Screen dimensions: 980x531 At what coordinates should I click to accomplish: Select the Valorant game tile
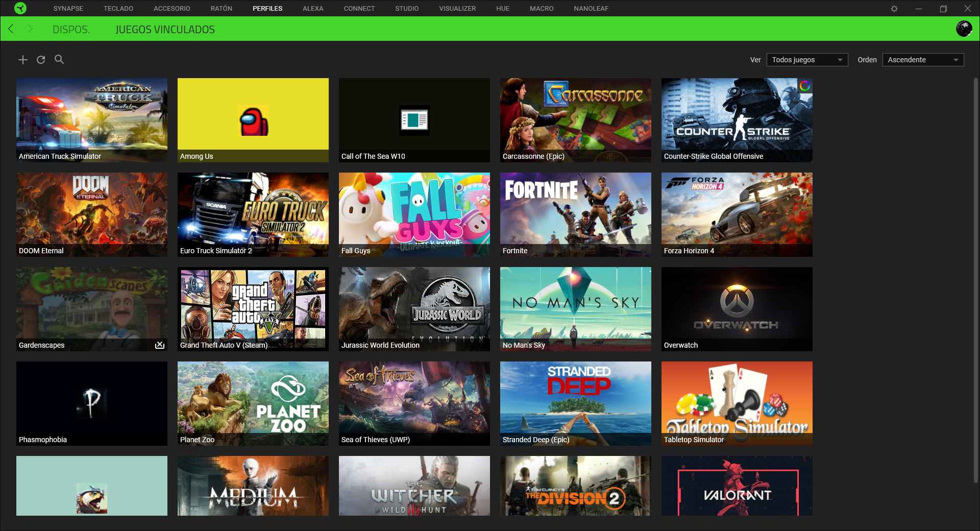pos(737,486)
